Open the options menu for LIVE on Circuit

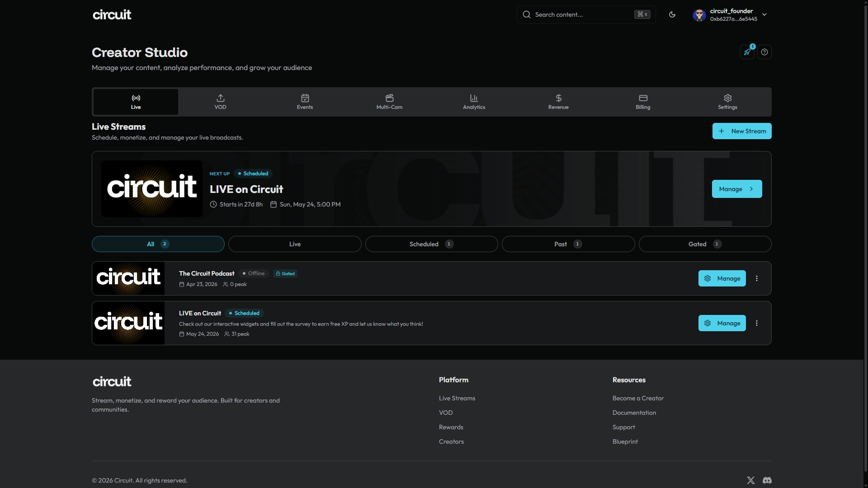[756, 323]
